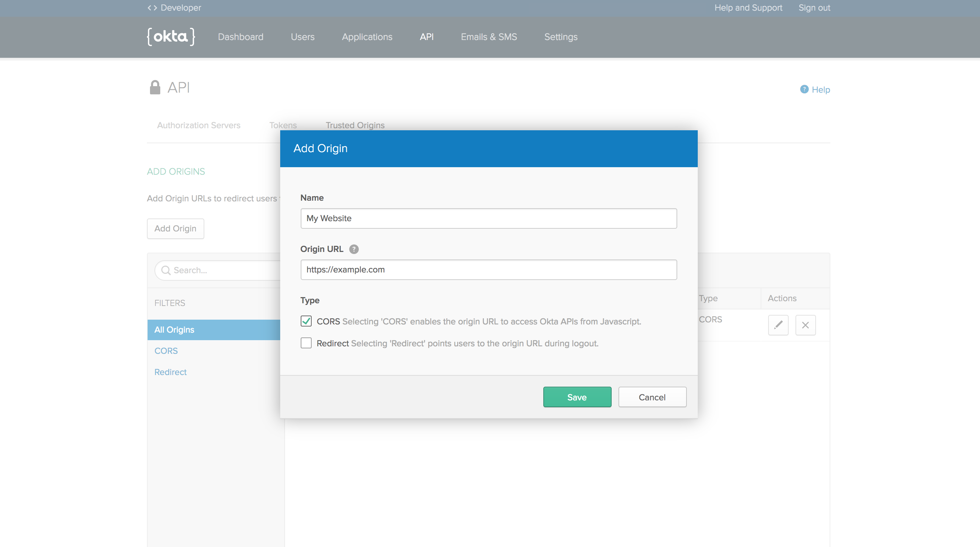Click the Origin URL input field
980x547 pixels.
point(489,269)
